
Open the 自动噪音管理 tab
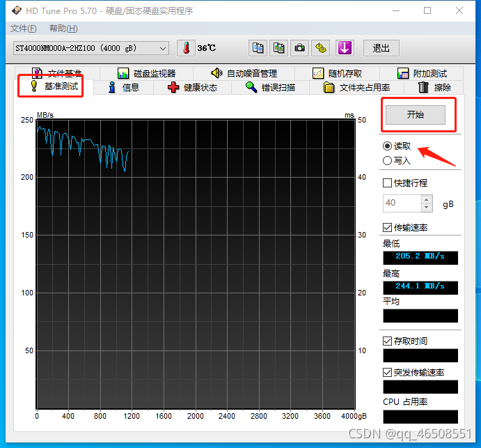244,73
